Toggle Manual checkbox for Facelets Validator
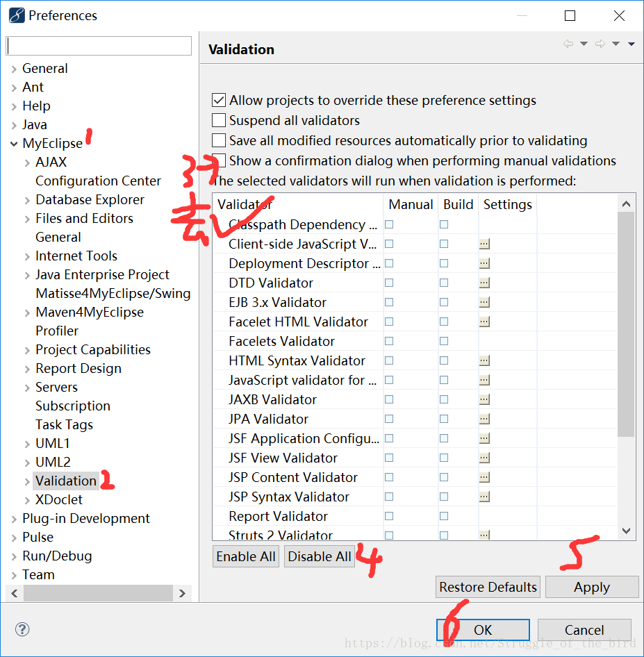This screenshot has height=657, width=644. click(389, 341)
